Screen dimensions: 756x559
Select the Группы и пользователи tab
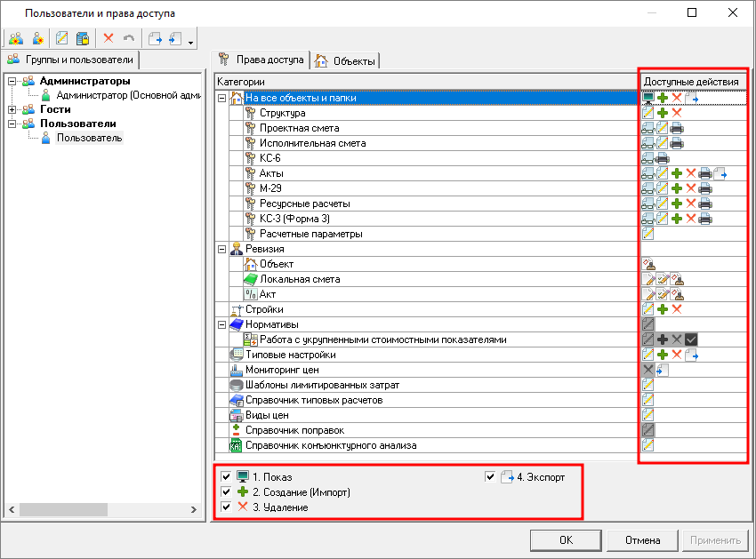(x=70, y=60)
